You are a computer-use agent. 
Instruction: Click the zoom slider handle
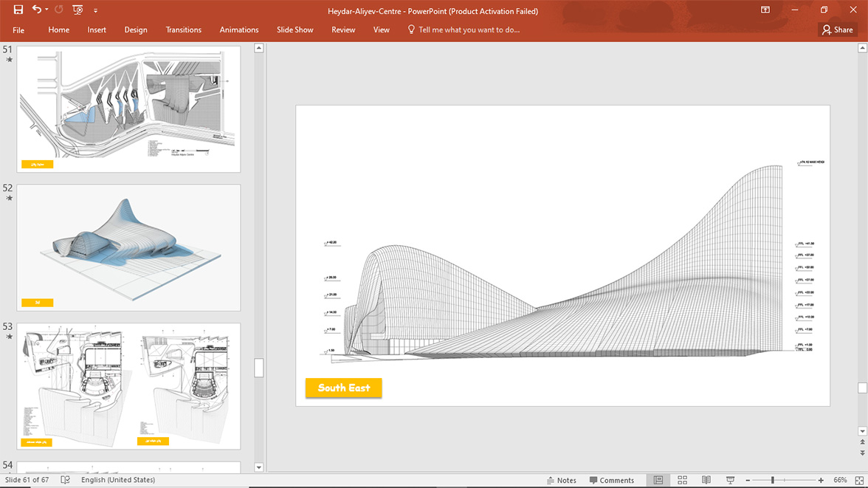pos(773,480)
